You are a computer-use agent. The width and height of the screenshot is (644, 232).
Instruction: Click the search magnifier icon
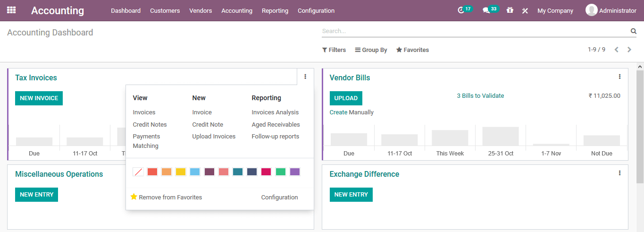tap(633, 31)
